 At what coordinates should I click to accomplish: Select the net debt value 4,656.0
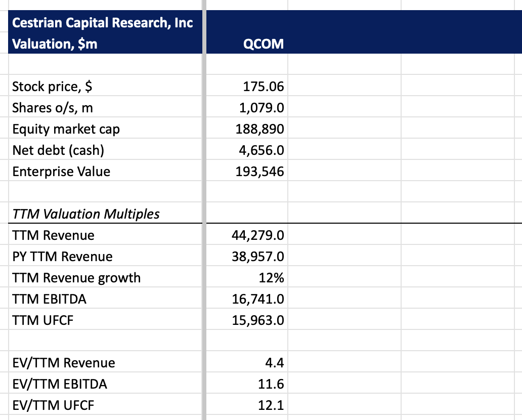point(263,150)
